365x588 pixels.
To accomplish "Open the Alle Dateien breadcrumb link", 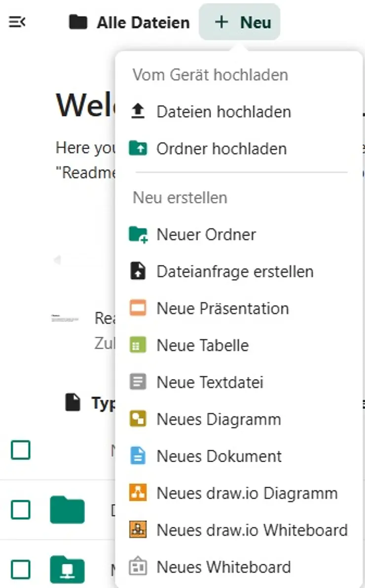I will [143, 22].
